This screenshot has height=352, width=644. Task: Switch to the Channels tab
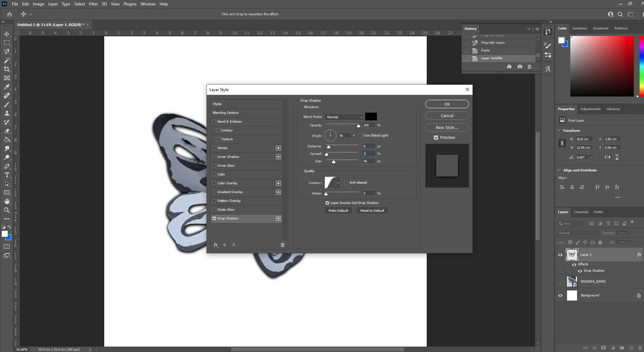pos(581,212)
